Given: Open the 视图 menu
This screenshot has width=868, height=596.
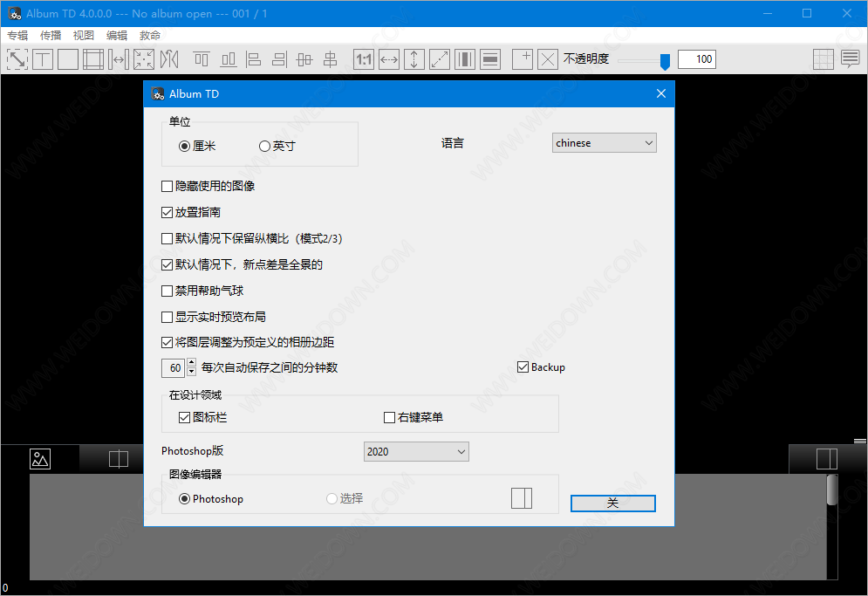Looking at the screenshot, I should (84, 36).
